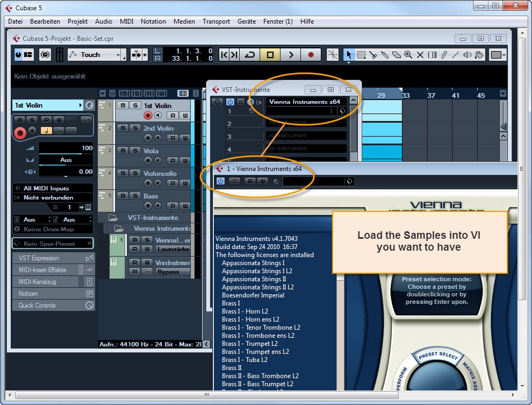Adjust the inspector delay slider at 0.00
The image size is (532, 405).
[66, 172]
